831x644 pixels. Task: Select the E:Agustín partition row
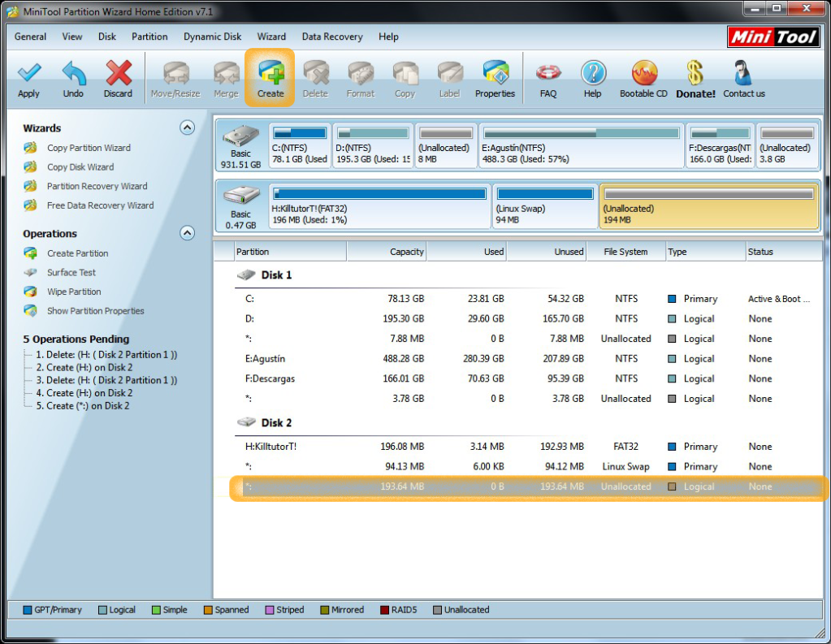tap(528, 359)
